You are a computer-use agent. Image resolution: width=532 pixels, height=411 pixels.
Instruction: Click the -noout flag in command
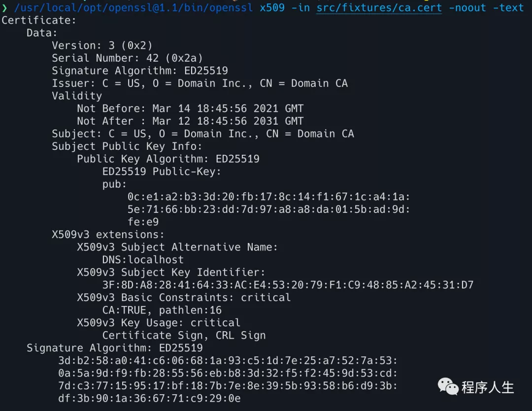click(467, 7)
